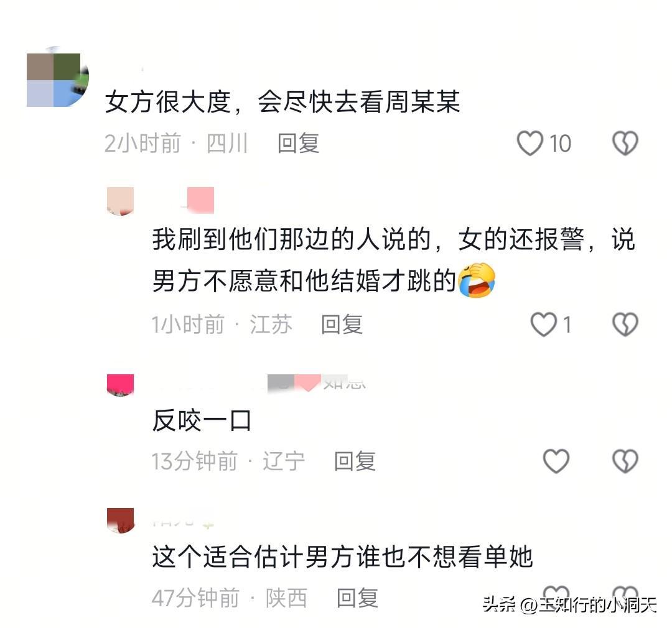Open the 头条 @玉知行的小洞天 watermark account
The height and width of the screenshot is (628, 672).
(x=569, y=604)
